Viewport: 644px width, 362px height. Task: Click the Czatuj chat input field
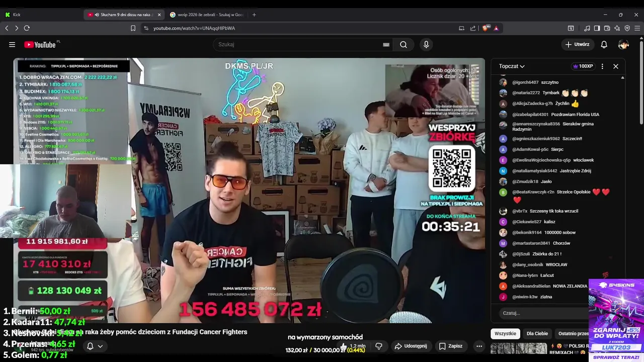(543, 313)
